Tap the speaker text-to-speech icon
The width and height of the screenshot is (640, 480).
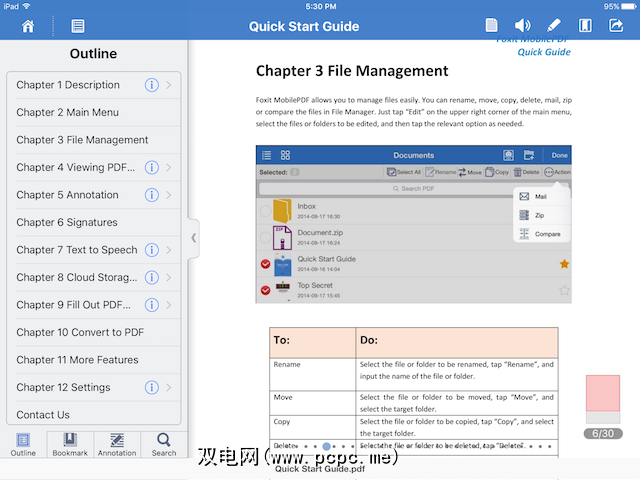coord(522,26)
